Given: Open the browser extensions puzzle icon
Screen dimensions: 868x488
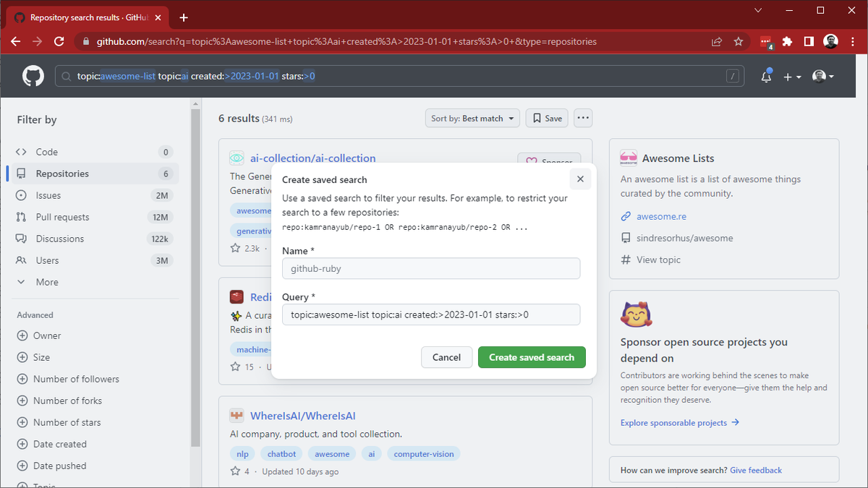Looking at the screenshot, I should tap(787, 42).
